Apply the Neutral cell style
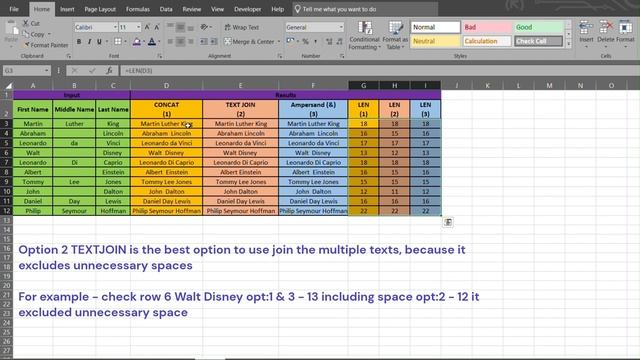The width and height of the screenshot is (640, 360). pos(435,41)
